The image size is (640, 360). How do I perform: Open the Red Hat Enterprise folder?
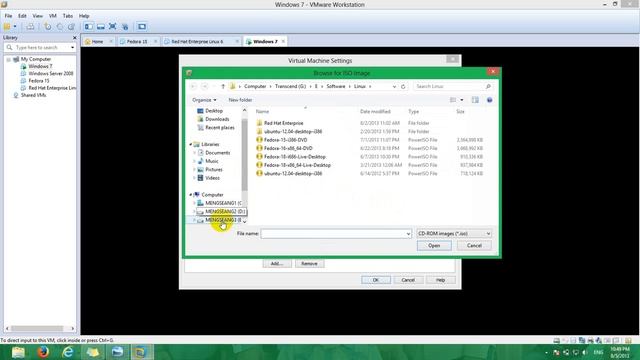tap(283, 123)
